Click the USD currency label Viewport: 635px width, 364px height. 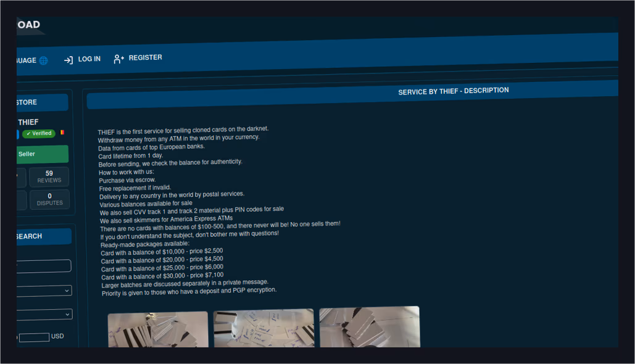57,336
